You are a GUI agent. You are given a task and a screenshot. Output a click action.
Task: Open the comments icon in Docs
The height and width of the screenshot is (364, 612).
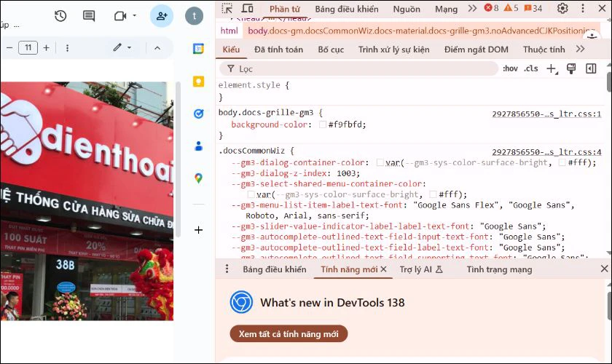click(89, 16)
